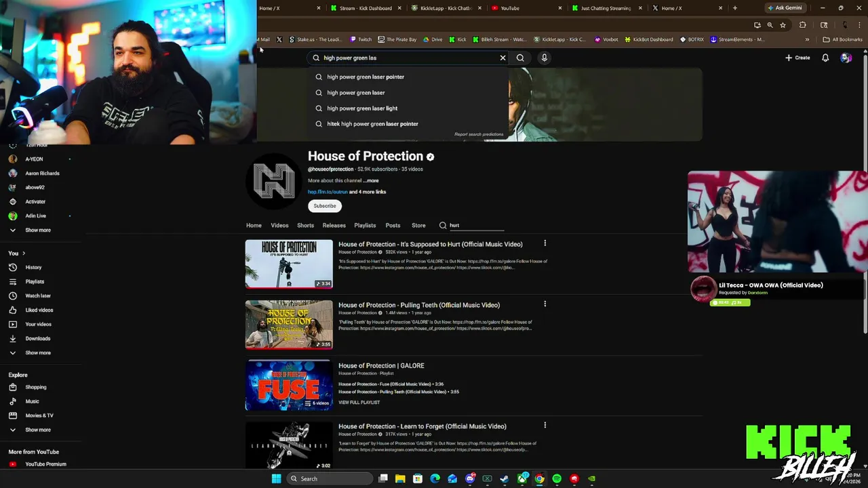Open the channel Store tab
This screenshot has width=868, height=488.
pos(418,225)
